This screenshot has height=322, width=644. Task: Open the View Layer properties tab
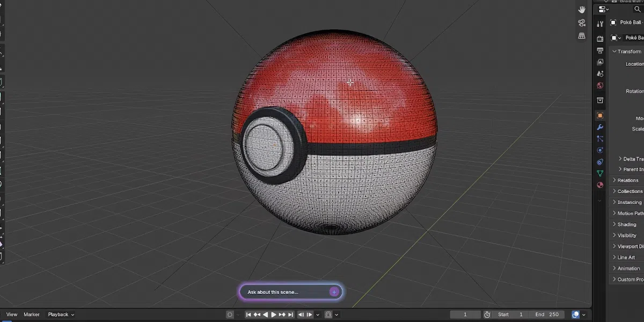600,62
